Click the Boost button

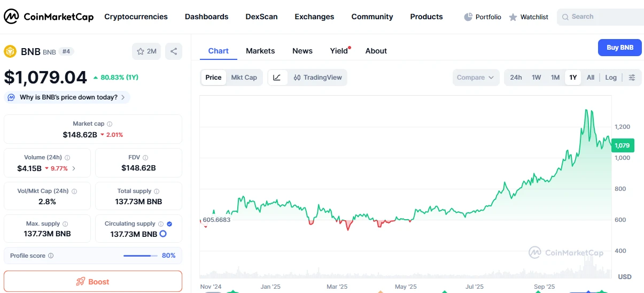click(93, 281)
